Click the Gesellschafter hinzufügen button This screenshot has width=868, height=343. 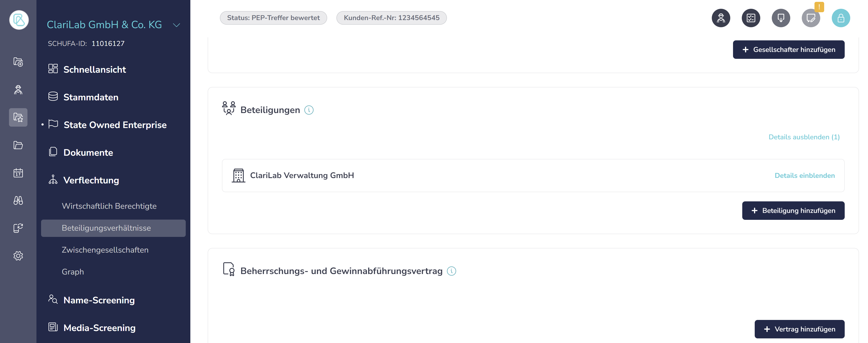(x=788, y=50)
